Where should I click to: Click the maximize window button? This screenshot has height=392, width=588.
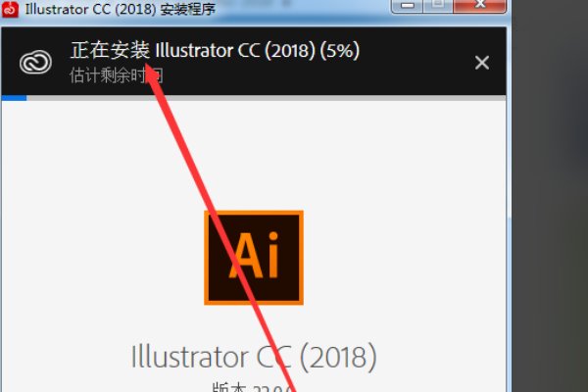click(438, 5)
